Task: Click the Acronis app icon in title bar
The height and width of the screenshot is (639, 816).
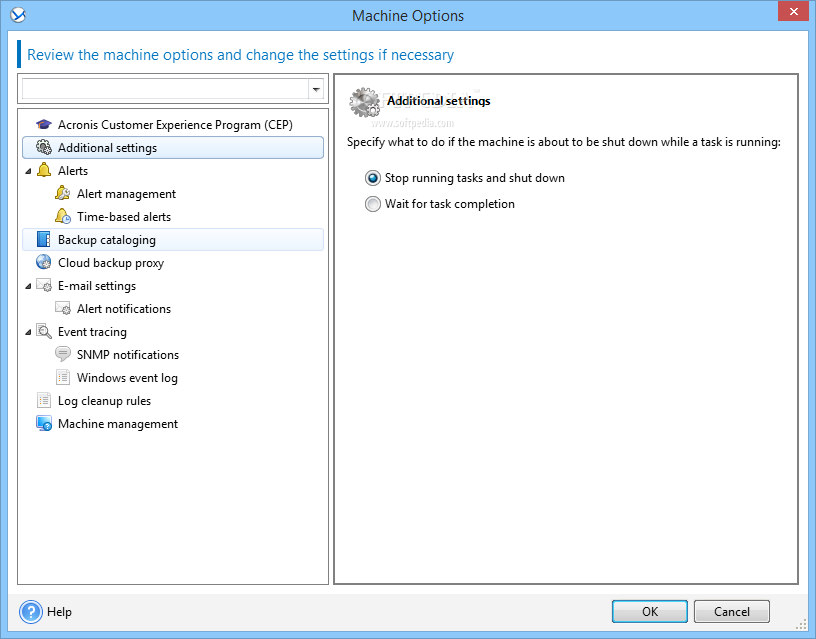Action: point(18,15)
